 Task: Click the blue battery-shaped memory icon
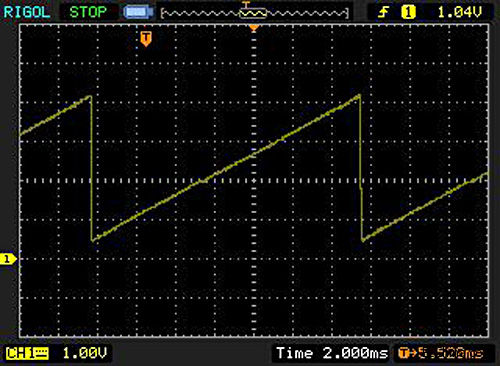(x=138, y=12)
